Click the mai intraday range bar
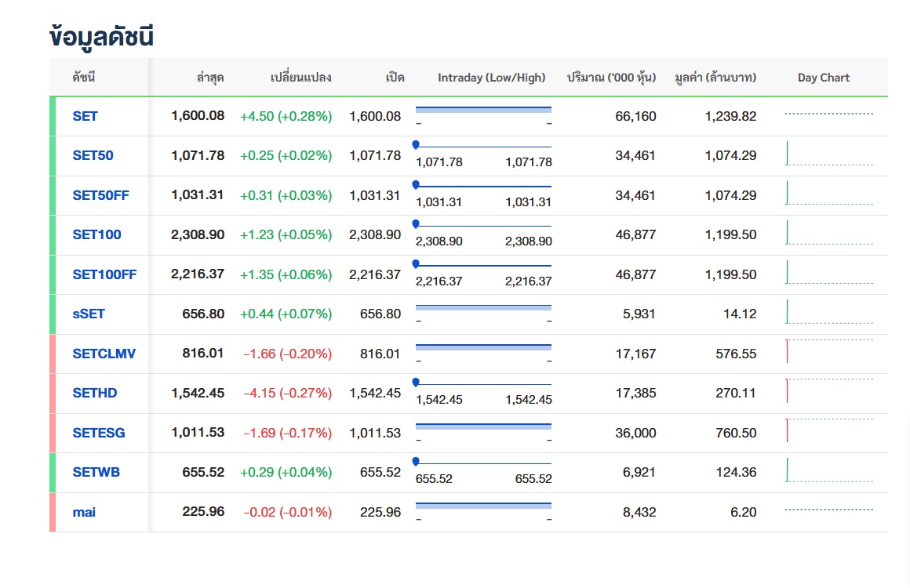This screenshot has width=910, height=588. click(483, 506)
